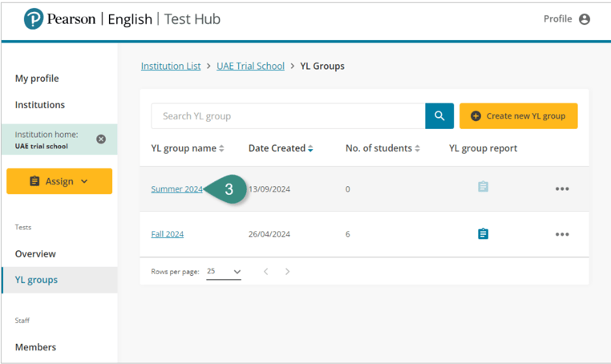Click Create new YL group button
Image resolution: width=611 pixels, height=364 pixels.
tap(518, 116)
